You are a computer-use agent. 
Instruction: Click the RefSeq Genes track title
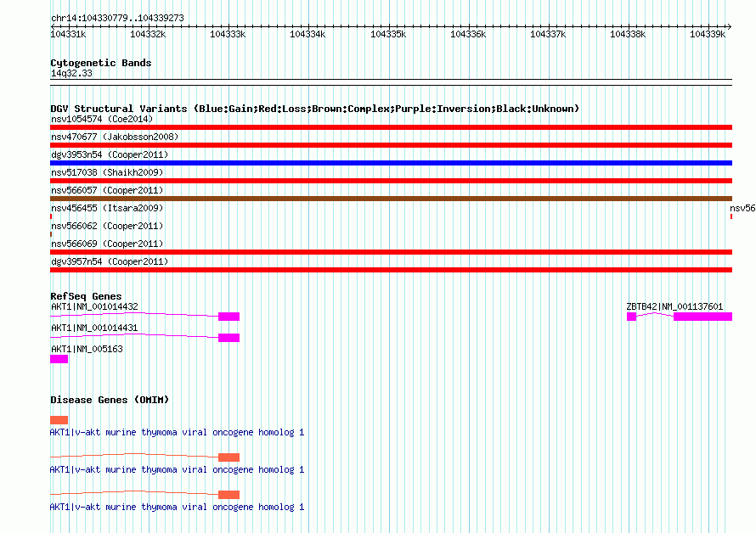pos(86,296)
